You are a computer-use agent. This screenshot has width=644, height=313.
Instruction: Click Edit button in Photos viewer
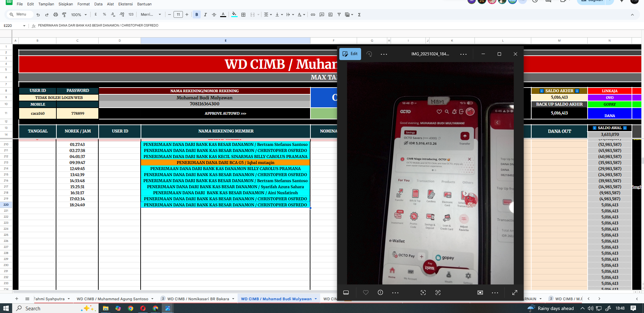350,54
